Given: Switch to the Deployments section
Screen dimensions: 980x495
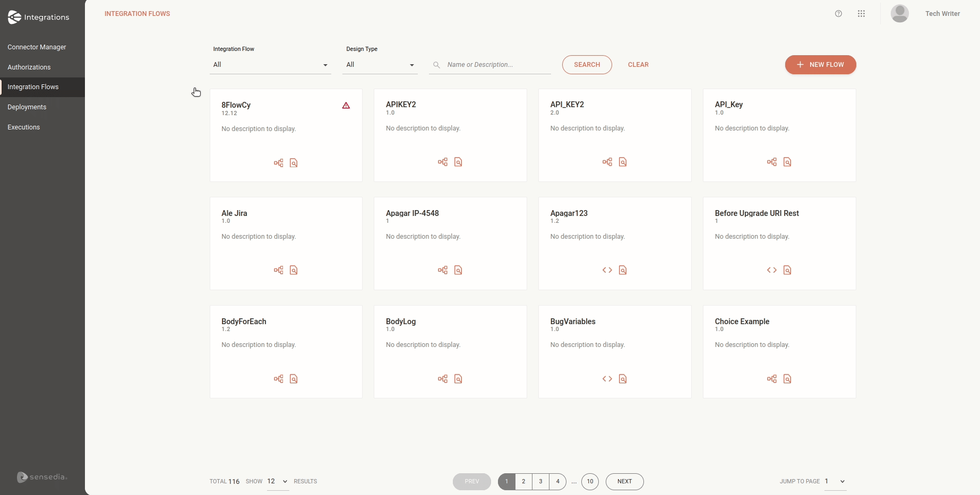Looking at the screenshot, I should (27, 107).
